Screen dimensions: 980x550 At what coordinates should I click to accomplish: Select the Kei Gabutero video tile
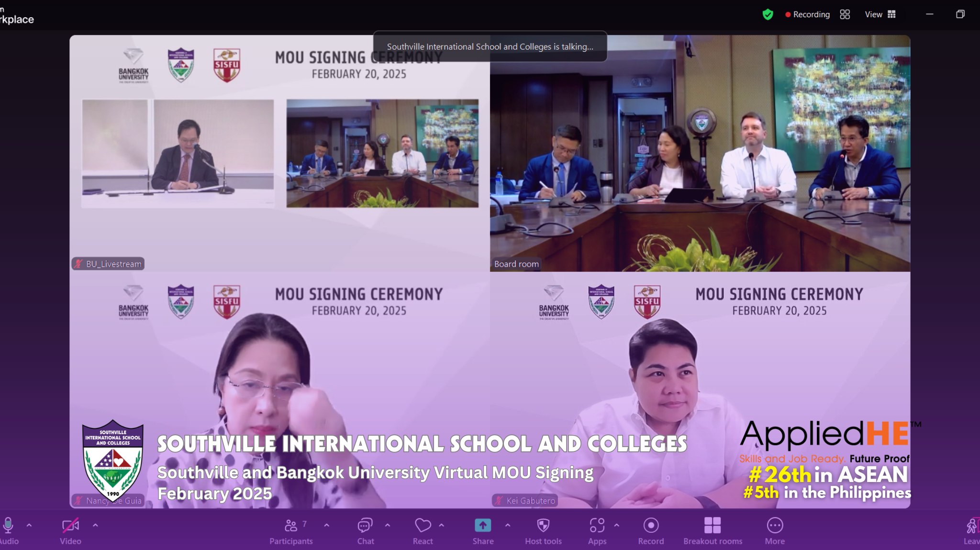(700, 390)
